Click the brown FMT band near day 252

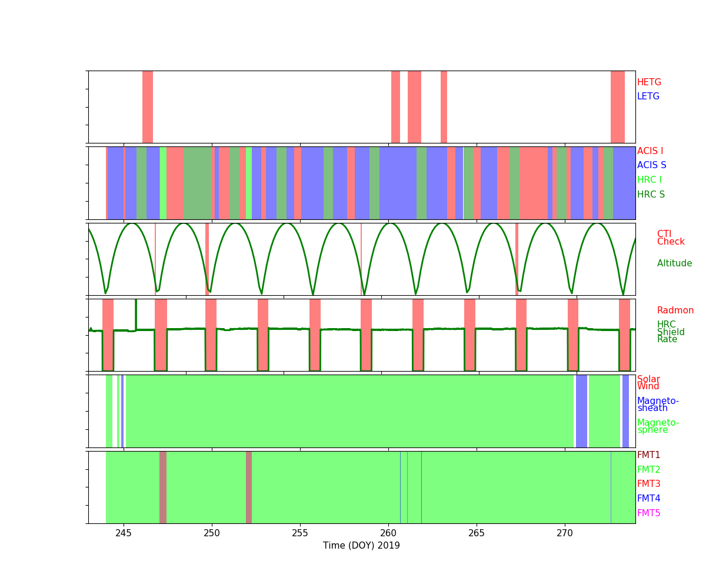tap(249, 487)
